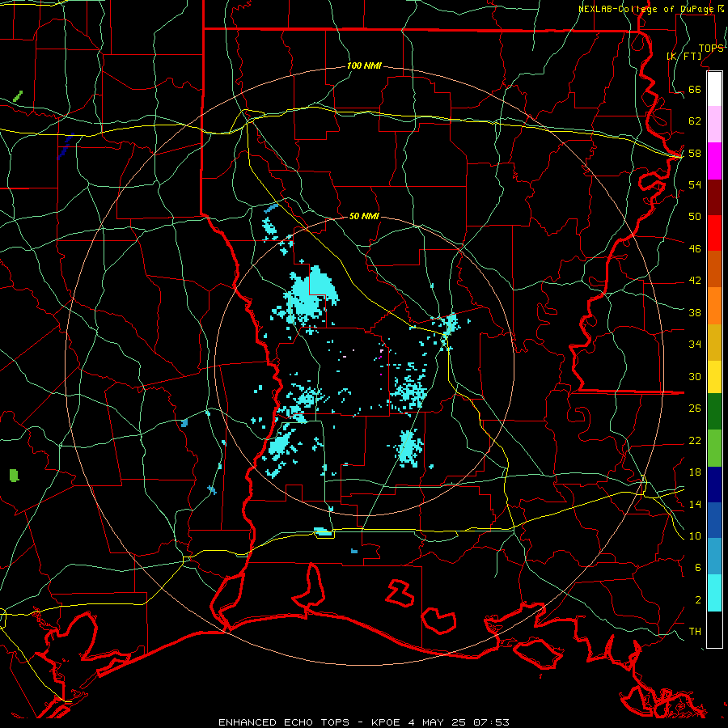728x728 pixels.
Task: Click the legend value '42'
Action: click(695, 281)
